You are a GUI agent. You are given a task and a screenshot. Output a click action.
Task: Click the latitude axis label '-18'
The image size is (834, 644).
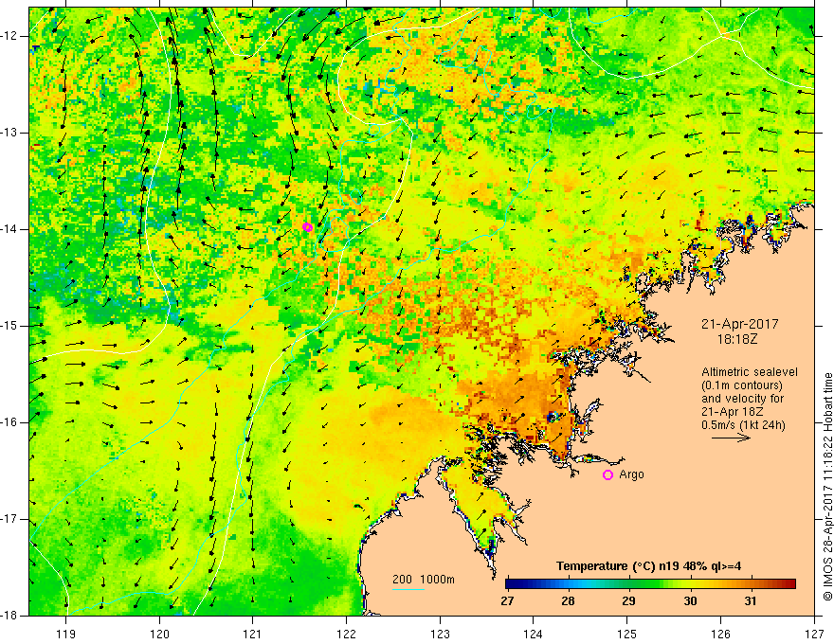coord(9,616)
